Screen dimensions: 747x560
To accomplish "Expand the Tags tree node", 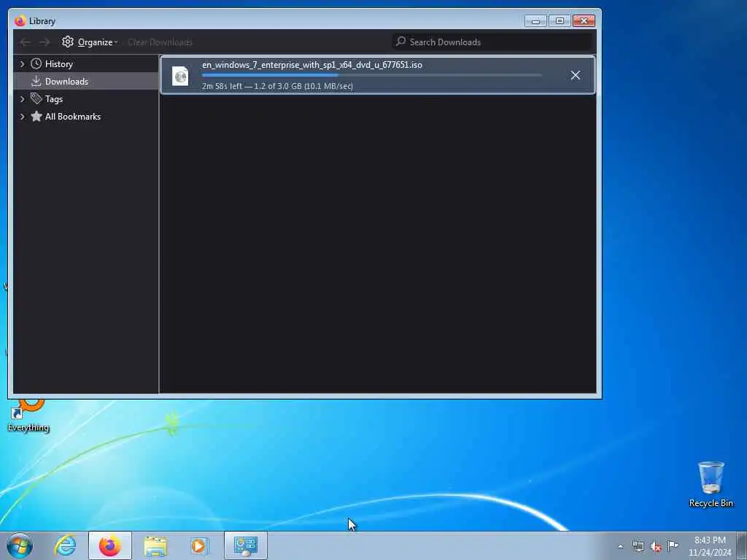I will tap(22, 99).
